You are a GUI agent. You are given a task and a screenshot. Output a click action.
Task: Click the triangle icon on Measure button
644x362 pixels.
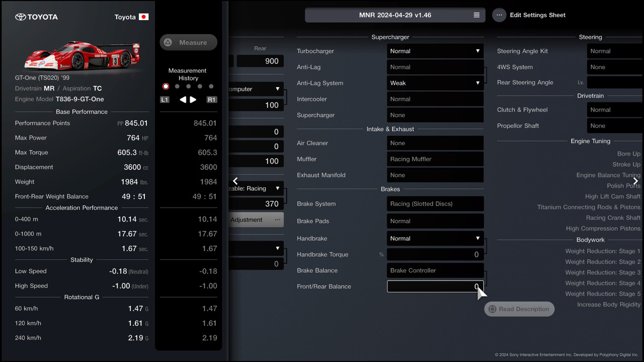click(x=168, y=43)
